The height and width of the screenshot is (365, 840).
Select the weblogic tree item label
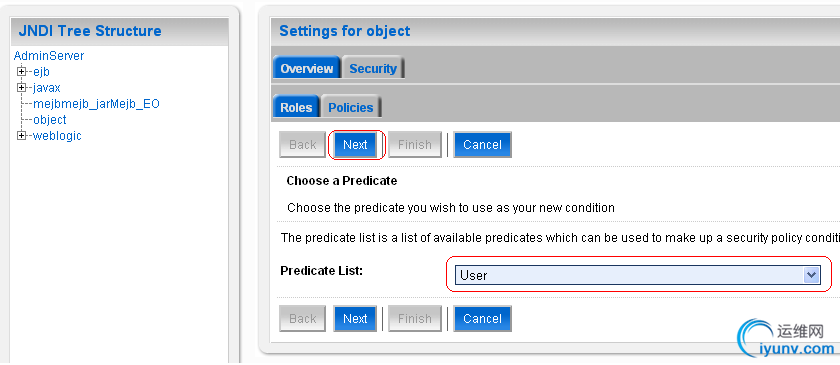coord(57,136)
